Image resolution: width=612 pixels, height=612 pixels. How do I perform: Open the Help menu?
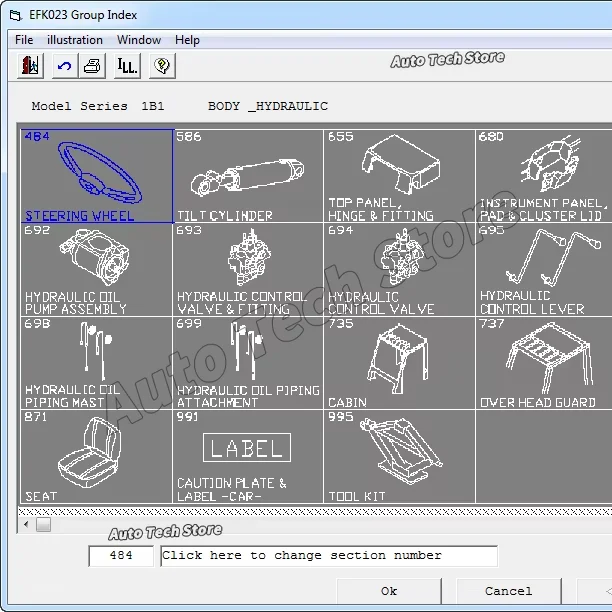pyautogui.click(x=187, y=40)
